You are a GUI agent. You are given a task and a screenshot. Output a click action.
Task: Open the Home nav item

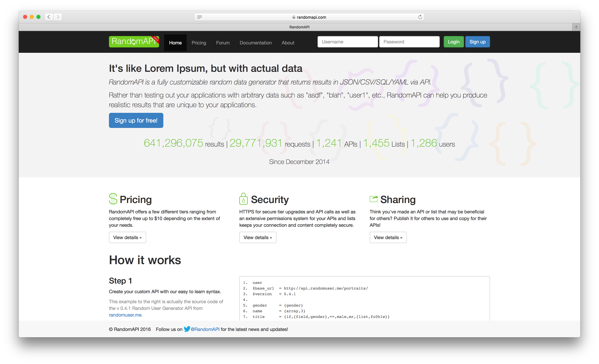175,43
